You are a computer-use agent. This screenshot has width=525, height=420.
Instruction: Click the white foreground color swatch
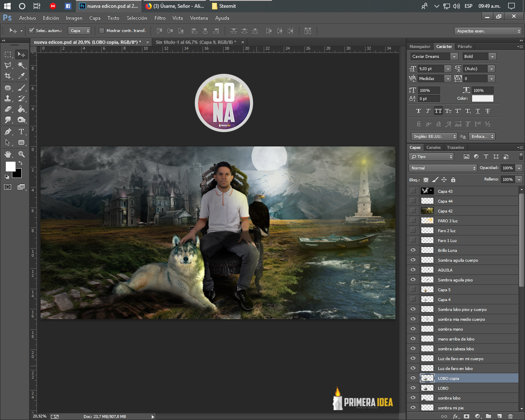pyautogui.click(x=10, y=166)
